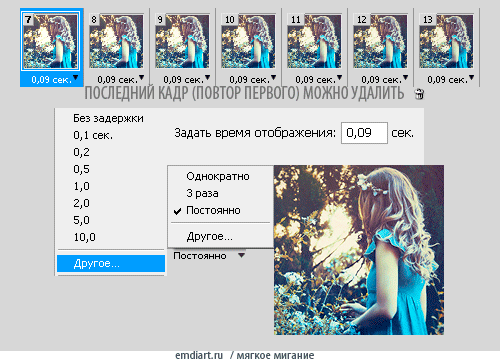Choose '0,1 сек.' delay option

pos(93,135)
